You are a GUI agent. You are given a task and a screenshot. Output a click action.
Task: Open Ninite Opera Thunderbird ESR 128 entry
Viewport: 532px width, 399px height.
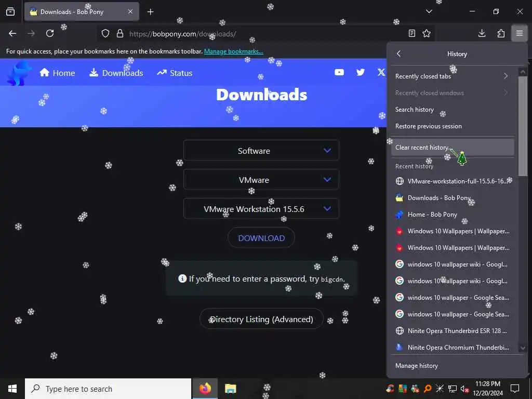click(453, 330)
